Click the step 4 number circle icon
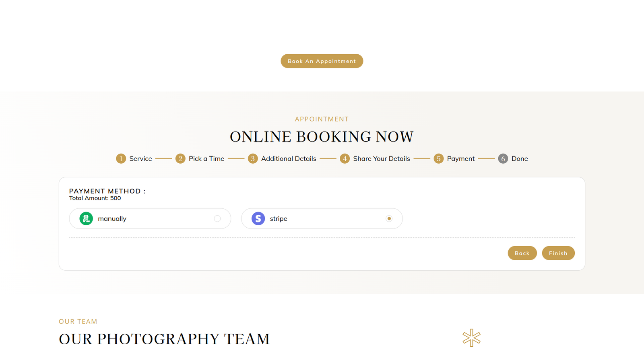 point(345,158)
